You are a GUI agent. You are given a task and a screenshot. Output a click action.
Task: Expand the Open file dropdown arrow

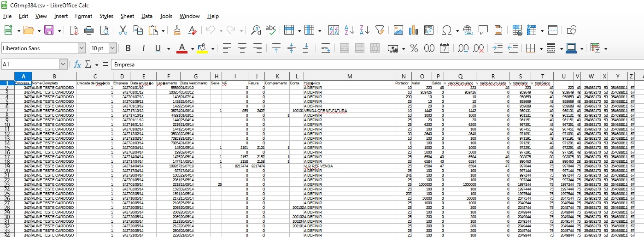coord(38,31)
